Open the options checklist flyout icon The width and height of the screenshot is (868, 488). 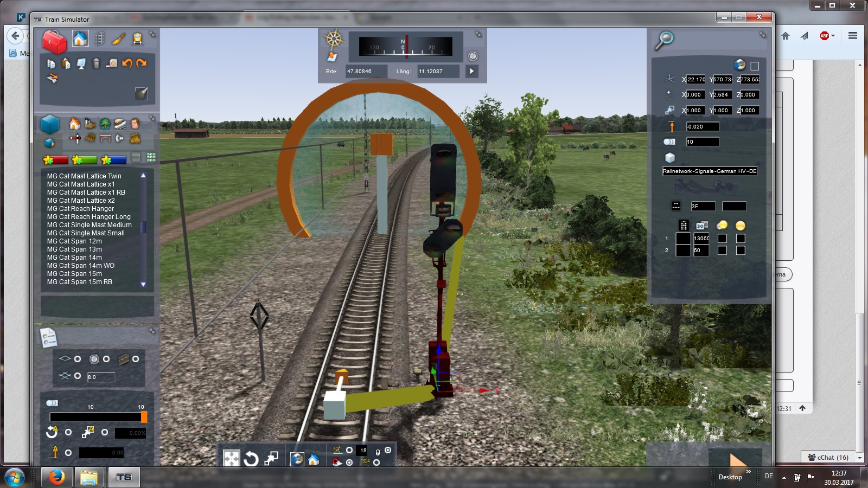(49, 337)
